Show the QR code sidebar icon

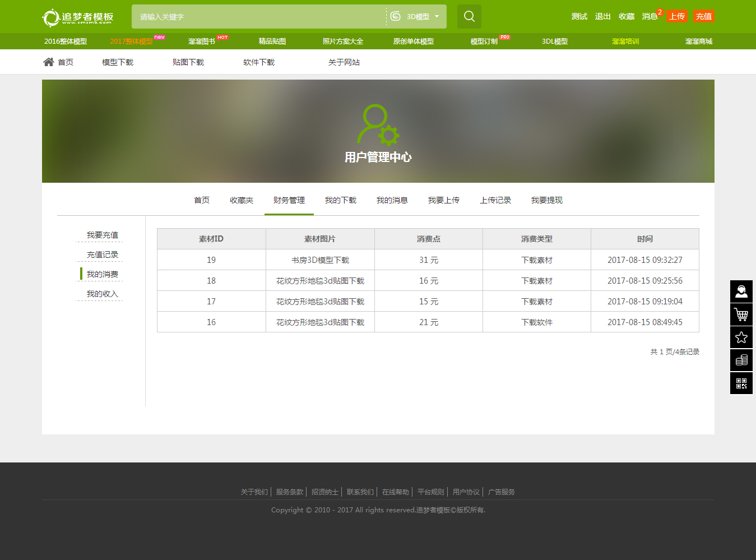pyautogui.click(x=741, y=383)
